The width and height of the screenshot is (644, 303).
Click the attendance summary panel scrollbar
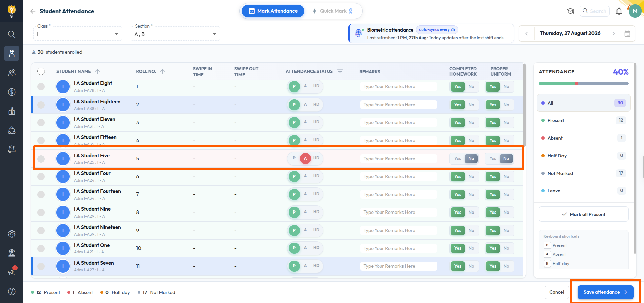pyautogui.click(x=635, y=158)
